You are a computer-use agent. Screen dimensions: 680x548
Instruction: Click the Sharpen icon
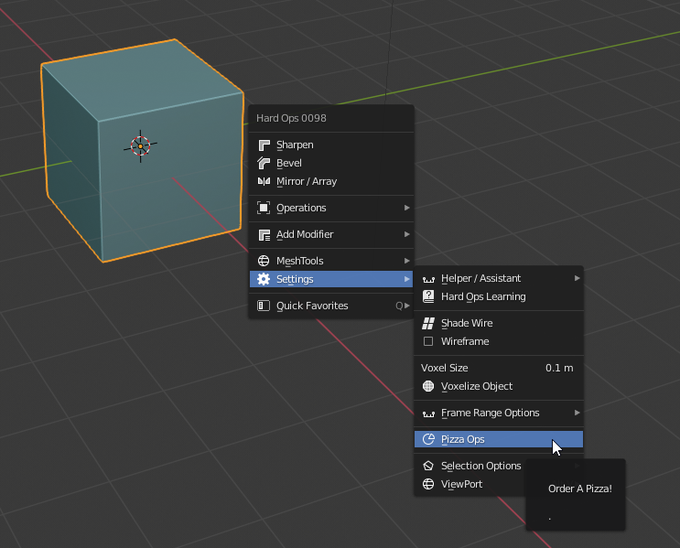pyautogui.click(x=264, y=145)
